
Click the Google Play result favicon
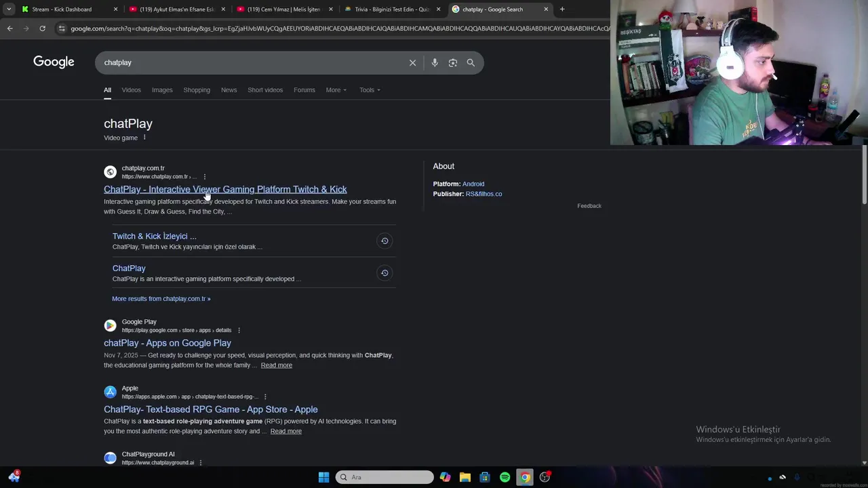[110, 325]
